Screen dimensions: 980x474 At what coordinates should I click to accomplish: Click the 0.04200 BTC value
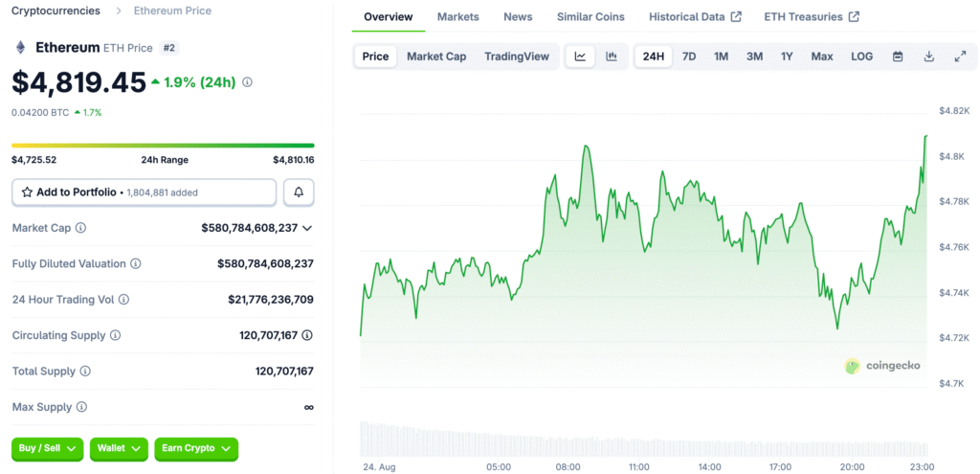[40, 113]
